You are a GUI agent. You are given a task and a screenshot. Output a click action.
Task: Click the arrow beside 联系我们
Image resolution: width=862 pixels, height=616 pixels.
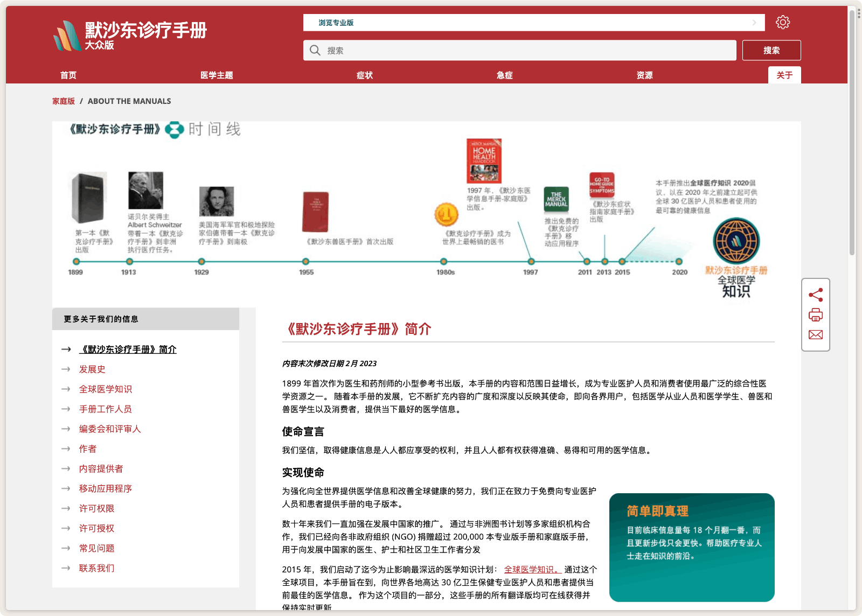tap(66, 568)
